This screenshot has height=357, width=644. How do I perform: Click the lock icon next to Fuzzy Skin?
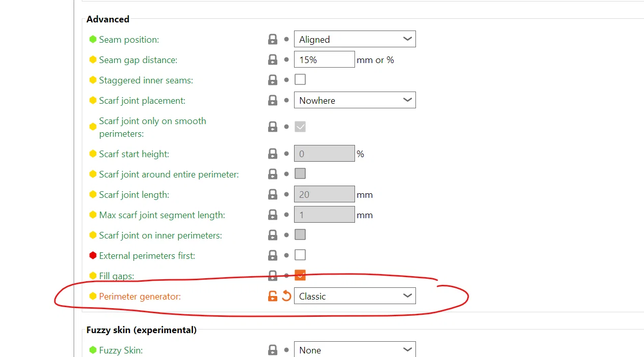pos(273,350)
